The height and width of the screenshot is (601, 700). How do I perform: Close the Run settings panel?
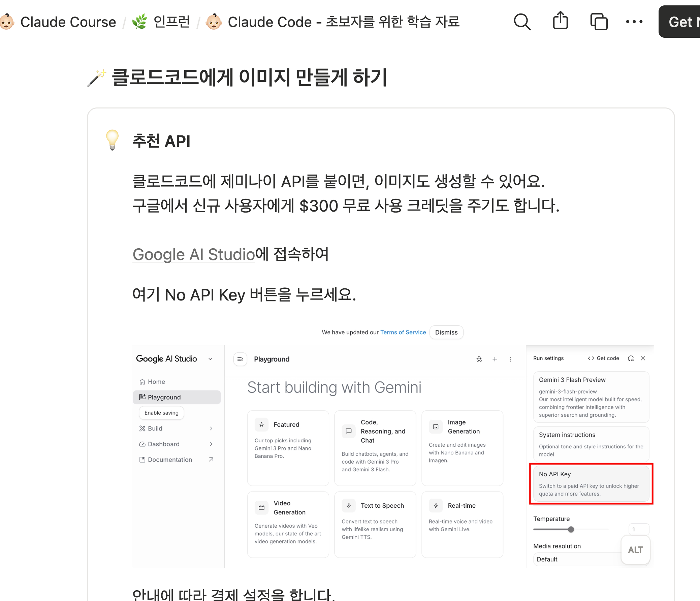click(x=643, y=358)
